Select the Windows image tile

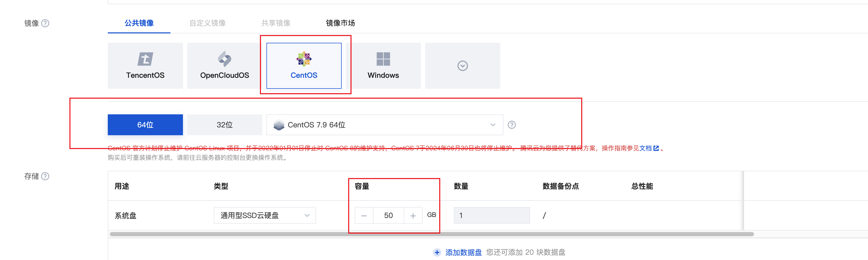click(383, 66)
